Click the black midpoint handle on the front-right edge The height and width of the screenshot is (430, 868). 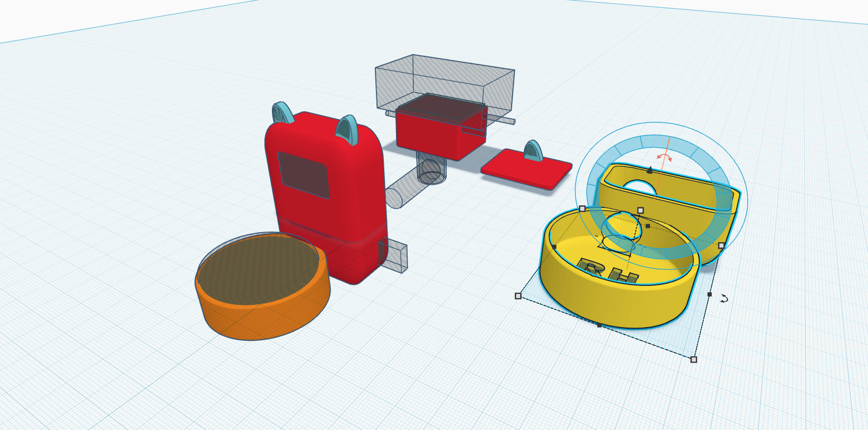[710, 294]
